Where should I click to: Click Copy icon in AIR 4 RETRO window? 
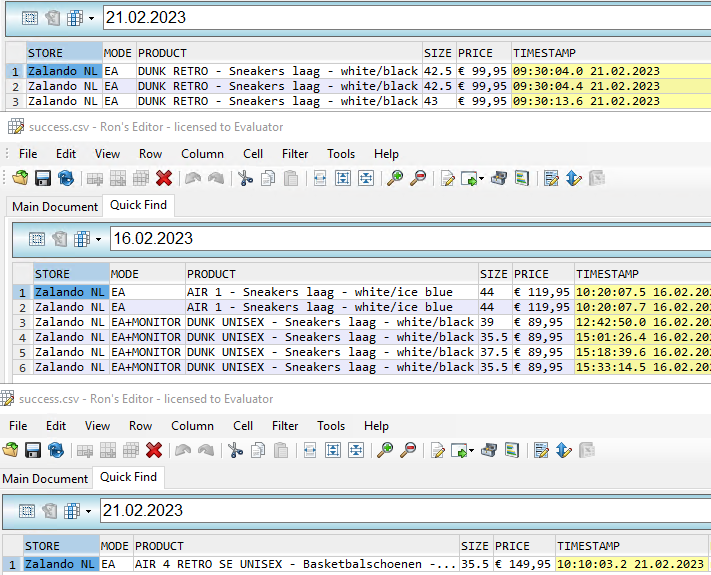pos(258,450)
